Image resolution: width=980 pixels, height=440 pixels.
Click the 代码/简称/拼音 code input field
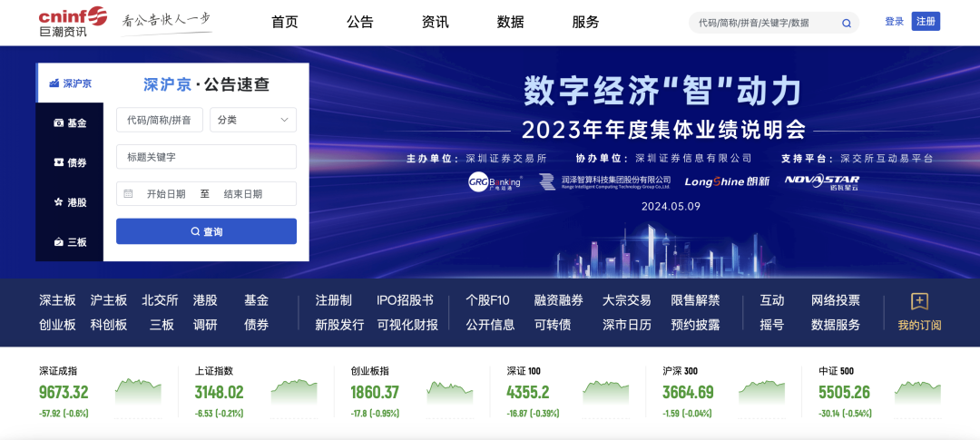[159, 120]
